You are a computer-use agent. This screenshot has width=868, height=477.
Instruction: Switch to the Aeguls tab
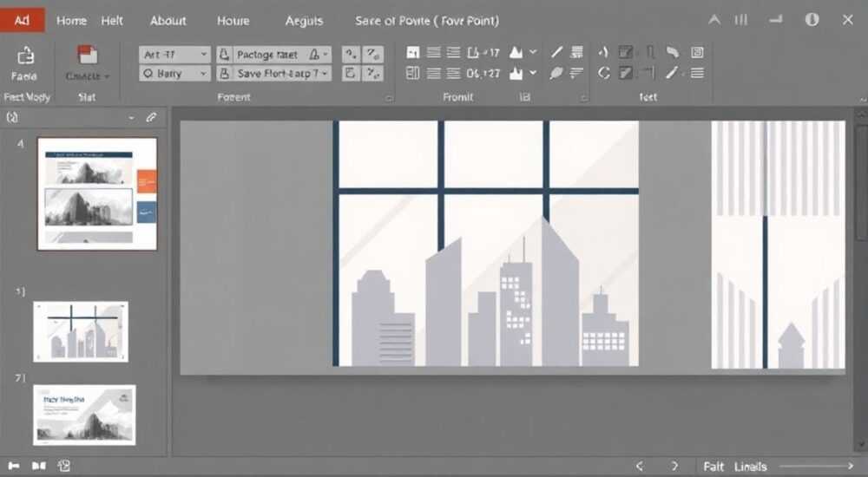[x=304, y=21]
